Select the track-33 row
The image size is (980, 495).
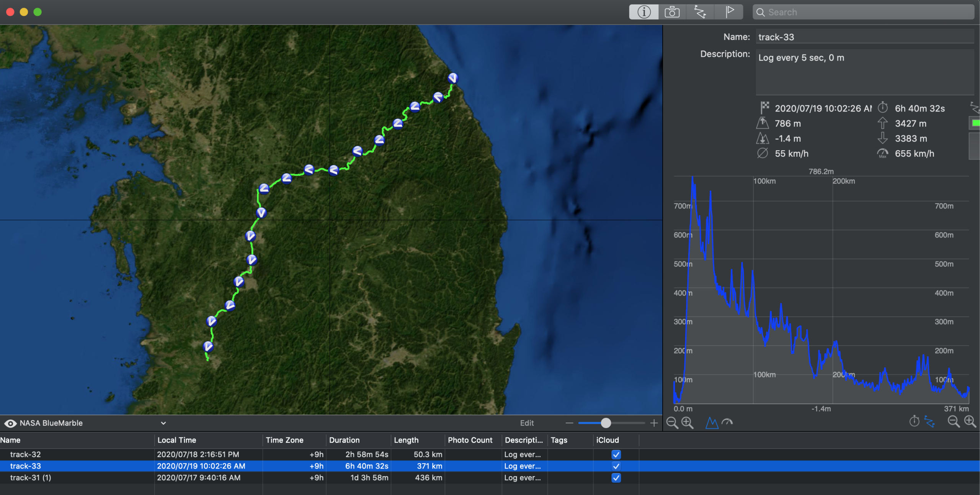click(x=490, y=466)
